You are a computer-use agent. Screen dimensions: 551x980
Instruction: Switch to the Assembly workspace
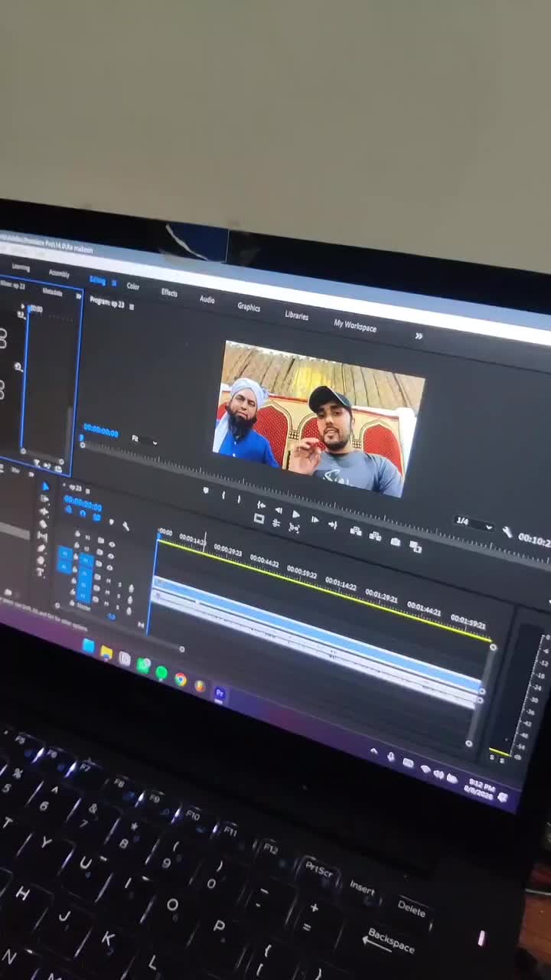59,274
